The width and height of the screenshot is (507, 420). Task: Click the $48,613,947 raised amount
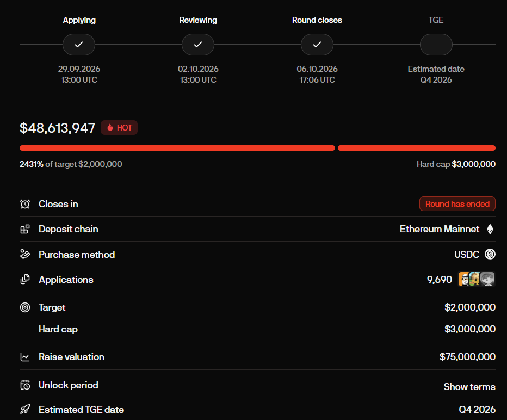tap(57, 128)
